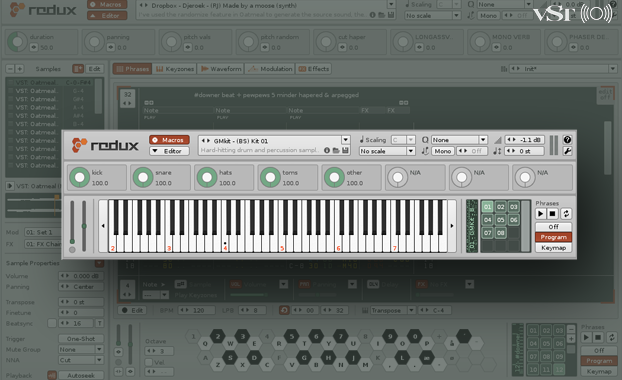Image resolution: width=622 pixels, height=380 pixels.
Task: Switch to Waveform tab in background window
Action: coord(221,69)
